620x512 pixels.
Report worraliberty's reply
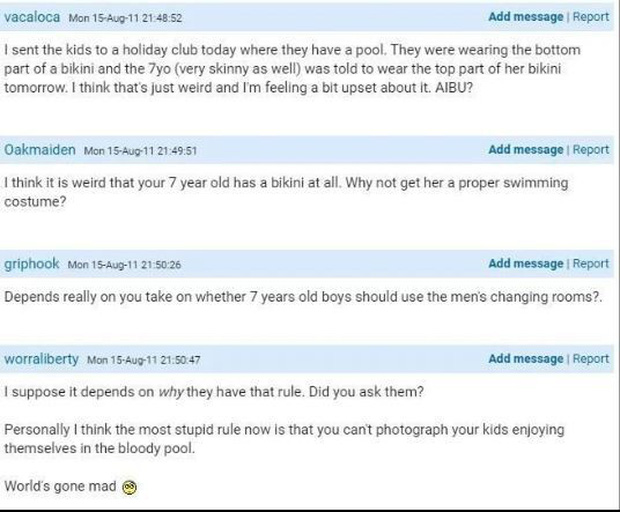[x=590, y=359]
